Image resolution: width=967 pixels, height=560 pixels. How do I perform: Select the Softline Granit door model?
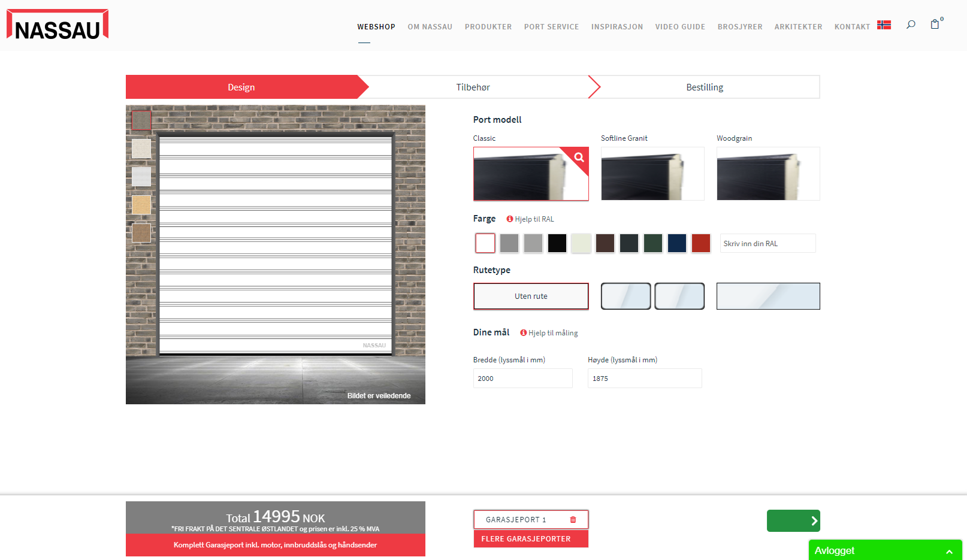652,174
